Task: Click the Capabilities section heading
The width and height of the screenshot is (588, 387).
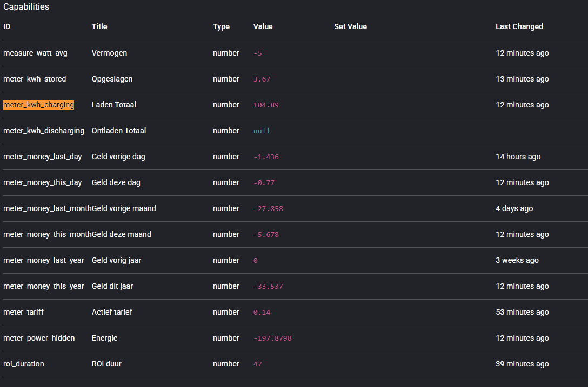Action: pos(26,7)
